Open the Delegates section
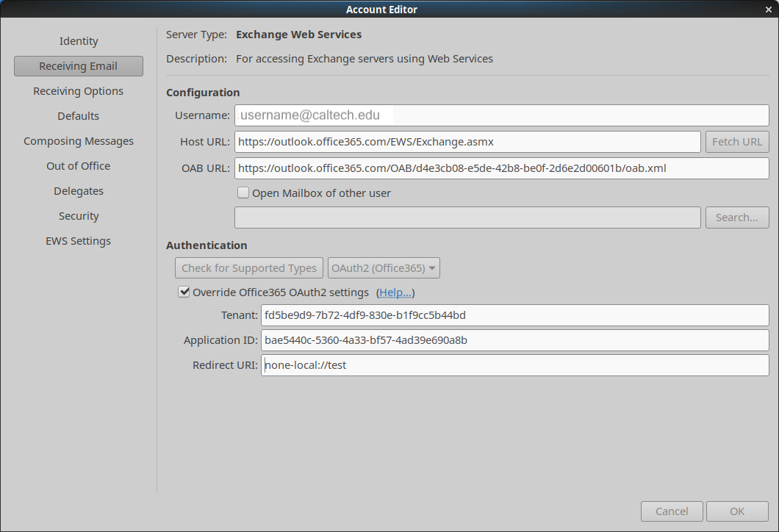The width and height of the screenshot is (779, 532). click(x=79, y=191)
